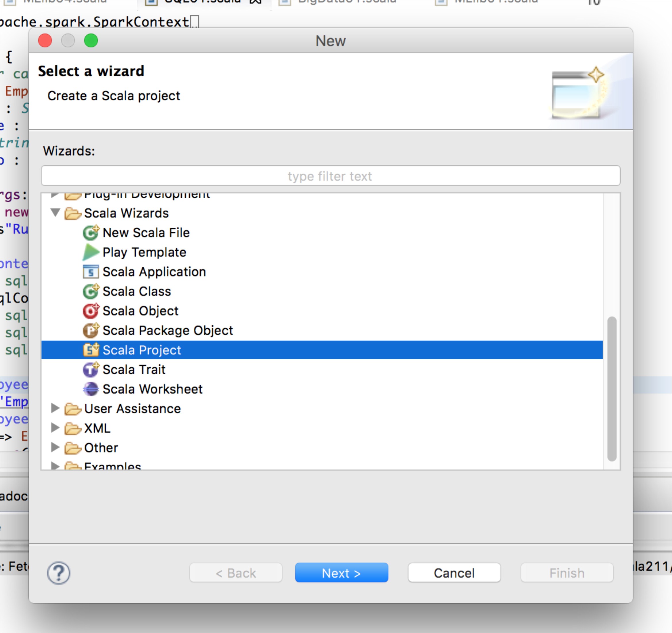Select Scala Project wizard
Viewport: 672px width, 633px height.
[322, 350]
